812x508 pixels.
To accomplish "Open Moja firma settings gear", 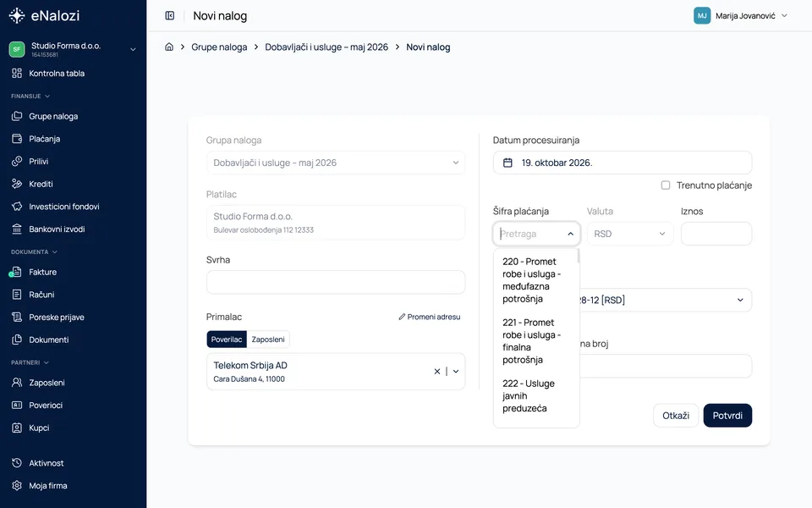I will (x=17, y=486).
